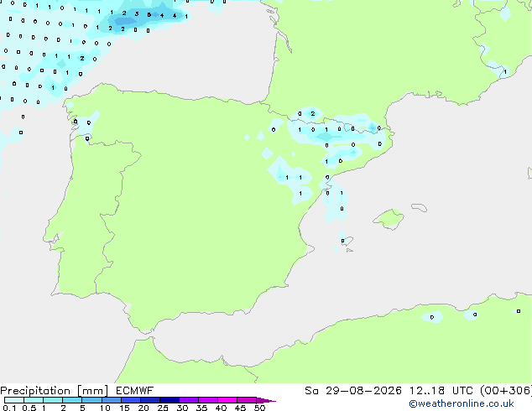Click the '12..18 UTC' time range text
Screen dimensions: 532x411
click(x=441, y=391)
